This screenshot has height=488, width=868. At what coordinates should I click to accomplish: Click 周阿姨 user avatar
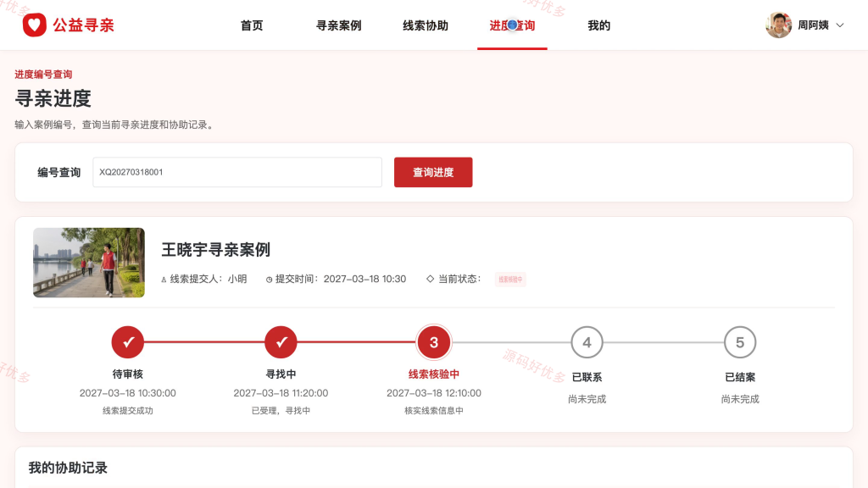(778, 25)
